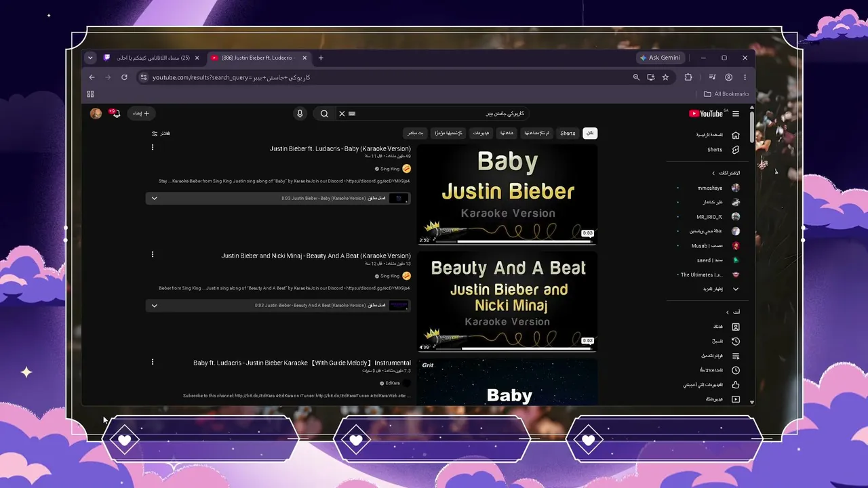The image size is (868, 488).
Task: Open the YouTube notifications bell
Action: [115, 113]
